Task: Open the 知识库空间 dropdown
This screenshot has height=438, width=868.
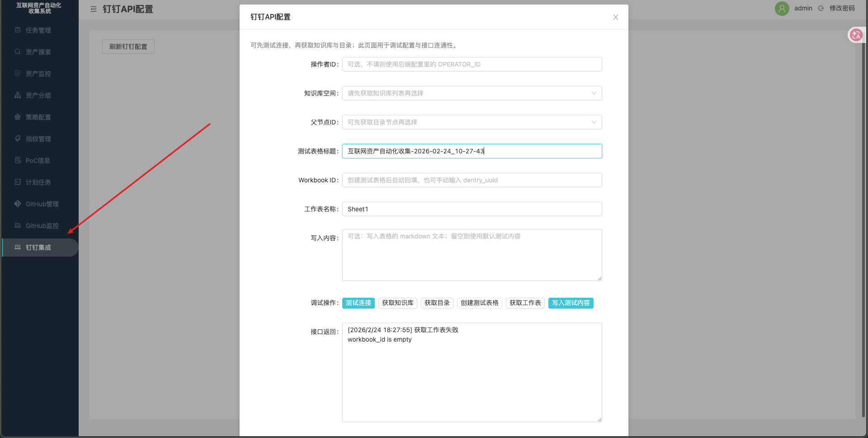Action: [472, 93]
